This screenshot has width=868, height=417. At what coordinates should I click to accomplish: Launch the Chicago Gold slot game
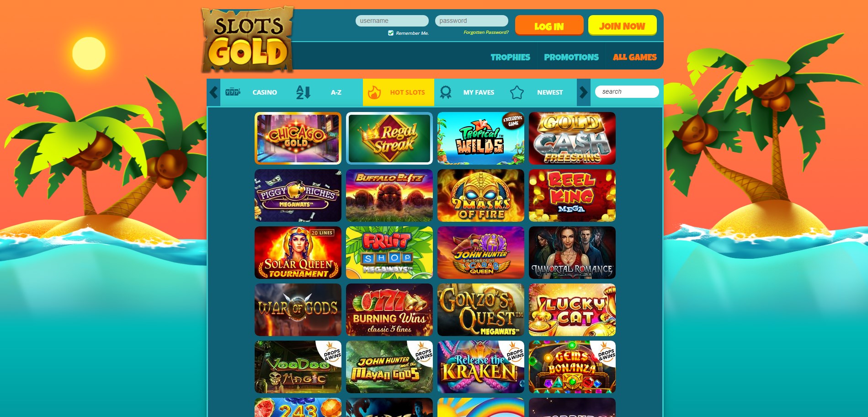click(x=298, y=138)
